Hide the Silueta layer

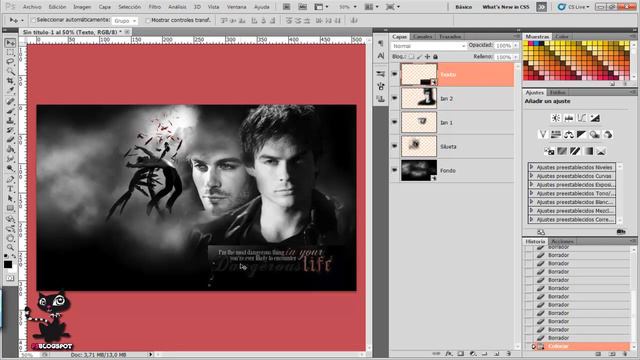pyautogui.click(x=394, y=146)
